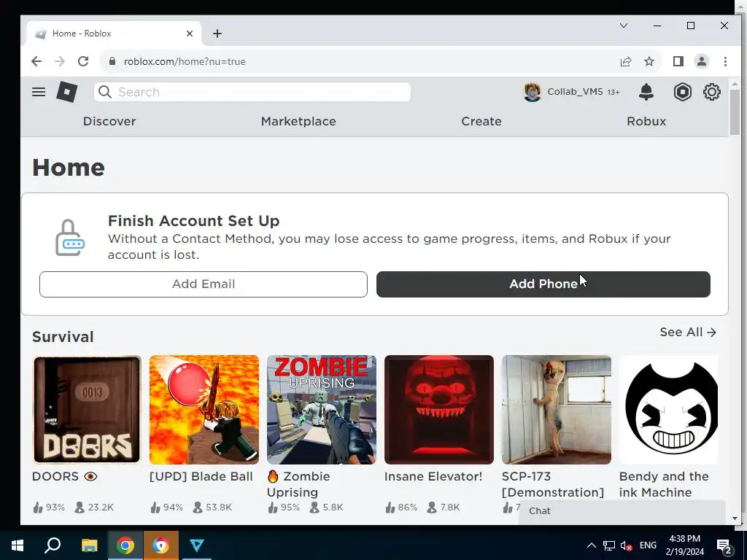Click the browser forward arrow
This screenshot has height=560, width=747.
[x=60, y=61]
